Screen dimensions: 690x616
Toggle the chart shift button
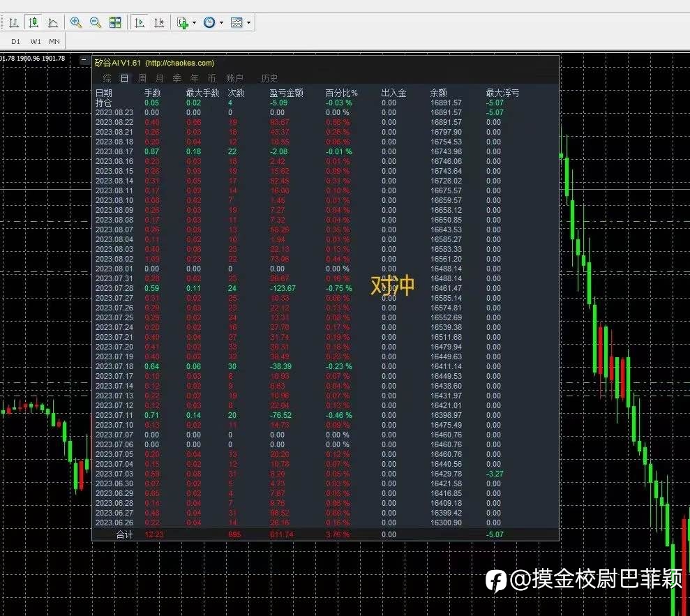159,22
